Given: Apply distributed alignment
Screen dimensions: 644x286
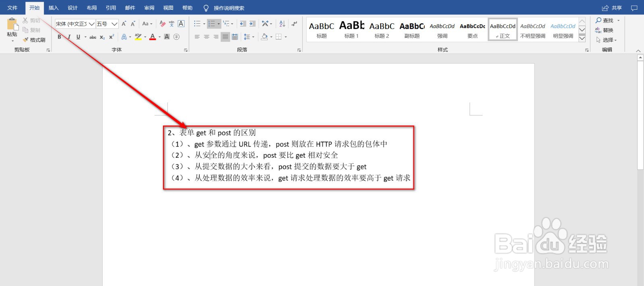Looking at the screenshot, I should pos(235,37).
